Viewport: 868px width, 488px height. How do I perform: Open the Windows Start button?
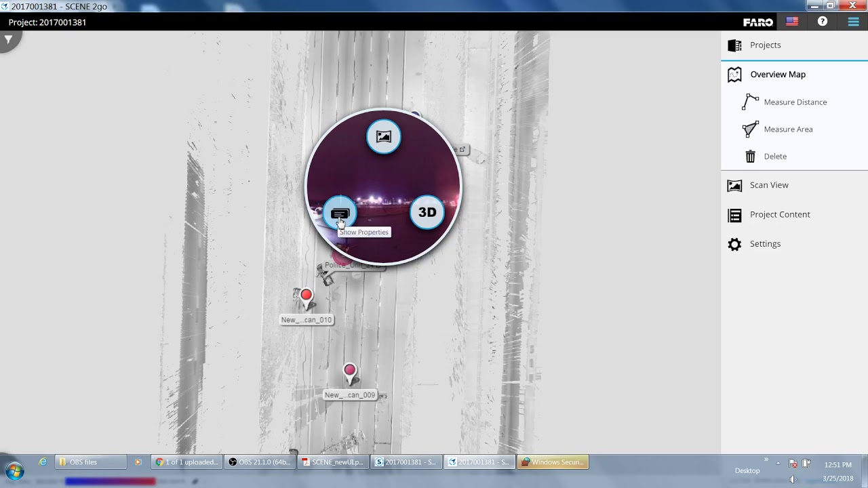click(x=14, y=470)
